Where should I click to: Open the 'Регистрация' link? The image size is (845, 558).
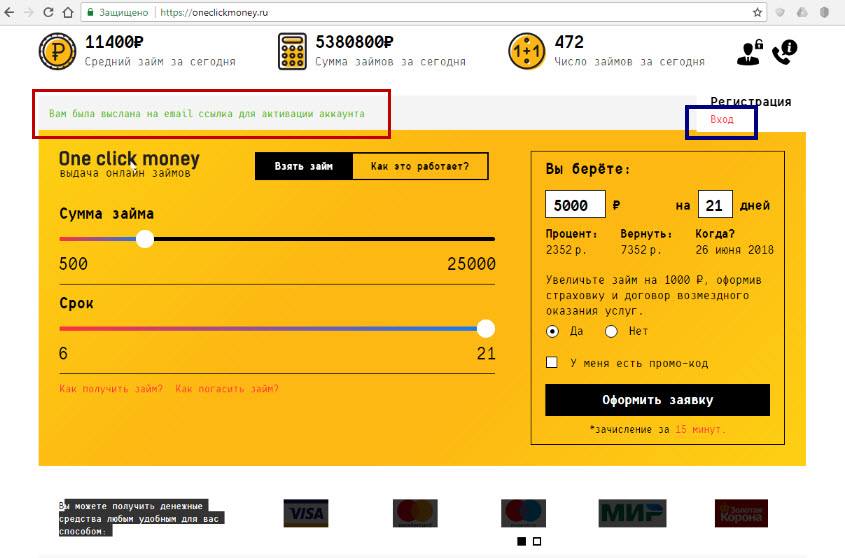click(x=751, y=101)
